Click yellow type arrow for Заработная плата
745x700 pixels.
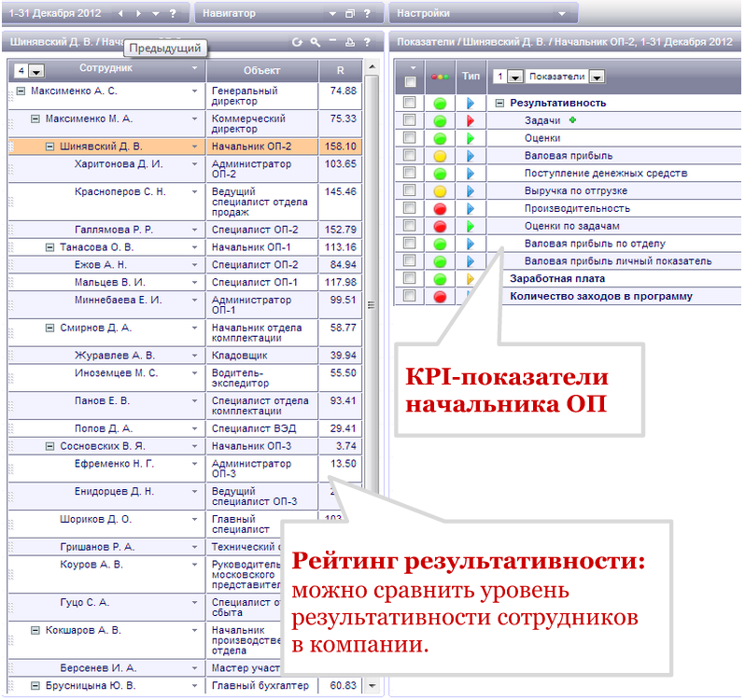pyautogui.click(x=471, y=279)
